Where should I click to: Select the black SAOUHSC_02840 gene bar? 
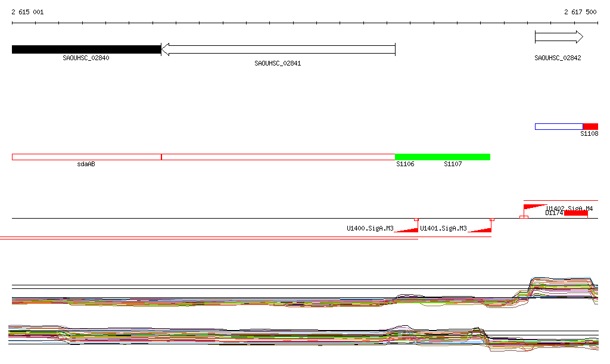[86, 49]
